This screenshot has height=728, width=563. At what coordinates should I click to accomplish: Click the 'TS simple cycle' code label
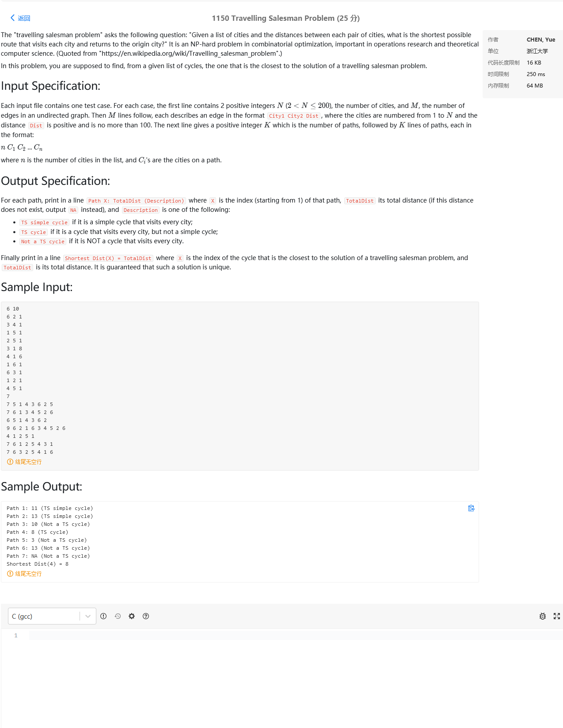point(44,222)
